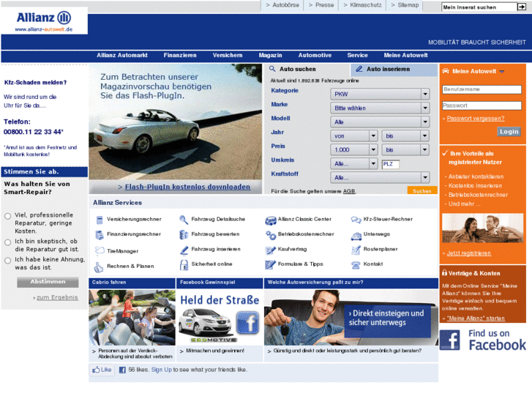Switch to the Auto suchen tab
532x399 pixels.
[x=307, y=70]
